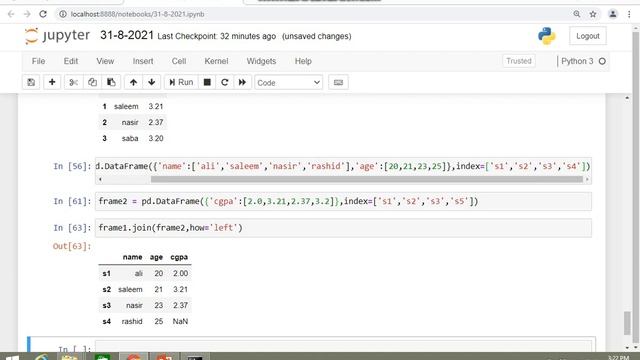
Task: Paste cells below using clipboard icon
Action: pos(111,82)
